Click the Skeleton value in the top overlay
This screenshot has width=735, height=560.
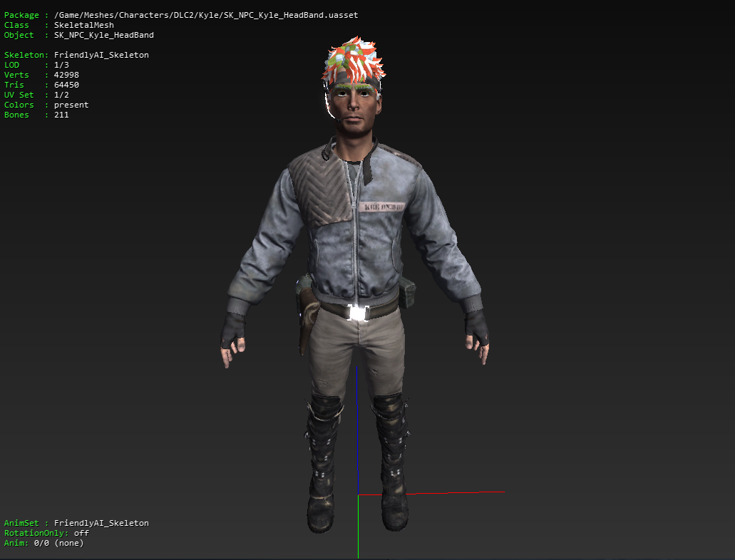tap(101, 55)
